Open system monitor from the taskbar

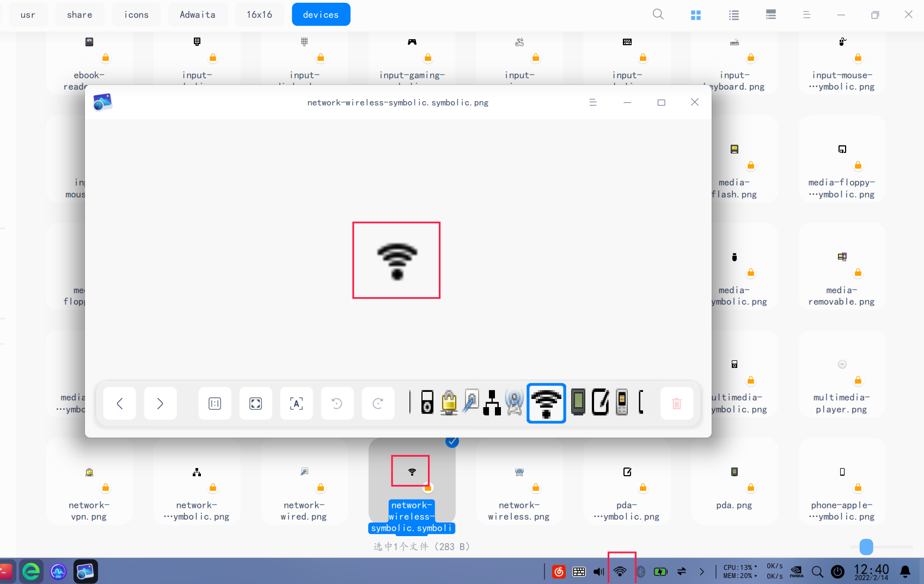coord(58,571)
